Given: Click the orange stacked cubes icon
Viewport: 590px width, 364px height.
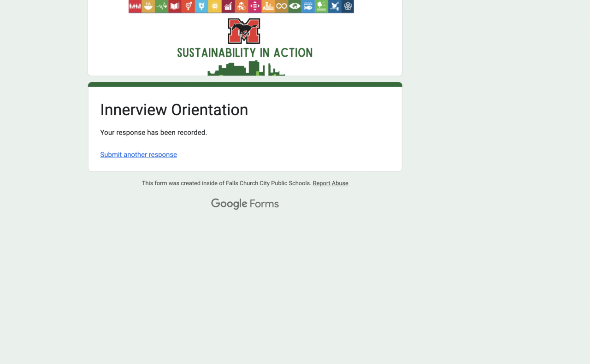Looking at the screenshot, I should (x=242, y=6).
